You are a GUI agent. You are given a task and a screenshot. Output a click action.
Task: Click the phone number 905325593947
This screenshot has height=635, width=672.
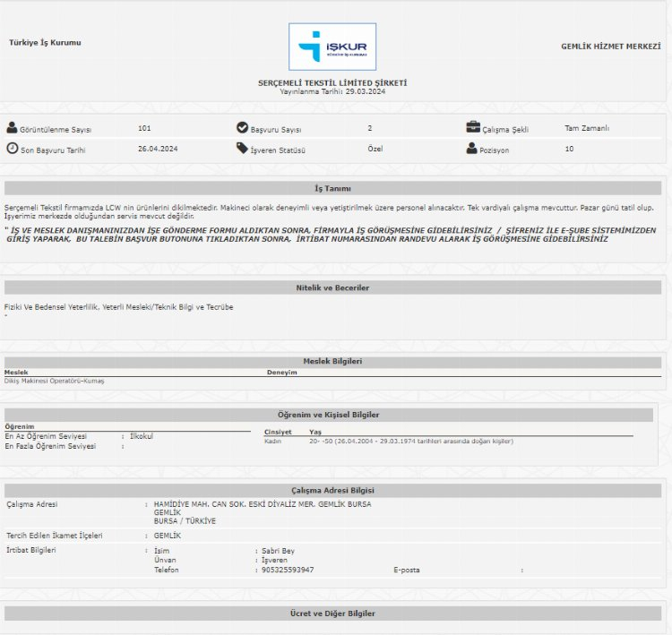pos(288,570)
